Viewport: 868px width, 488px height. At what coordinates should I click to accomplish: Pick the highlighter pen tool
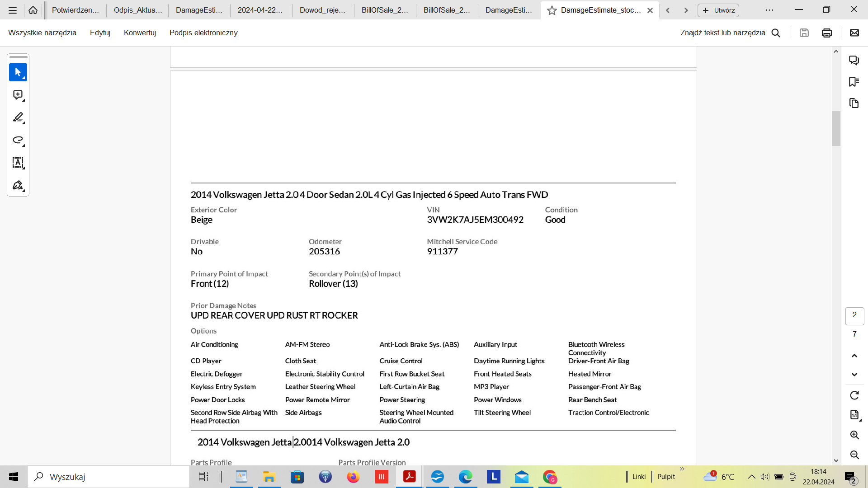click(18, 117)
